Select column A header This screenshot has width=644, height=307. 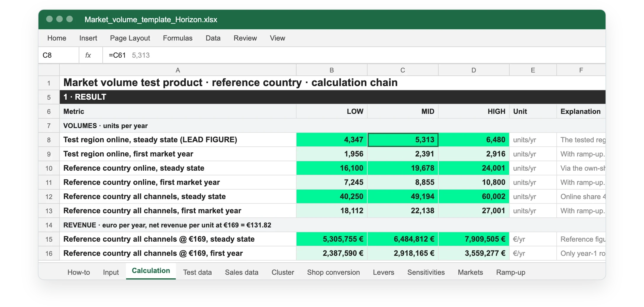pyautogui.click(x=178, y=70)
